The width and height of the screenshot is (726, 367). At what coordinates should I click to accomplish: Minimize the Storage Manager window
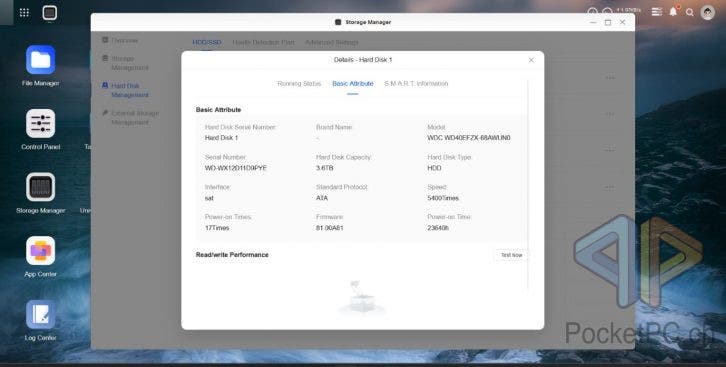594,22
